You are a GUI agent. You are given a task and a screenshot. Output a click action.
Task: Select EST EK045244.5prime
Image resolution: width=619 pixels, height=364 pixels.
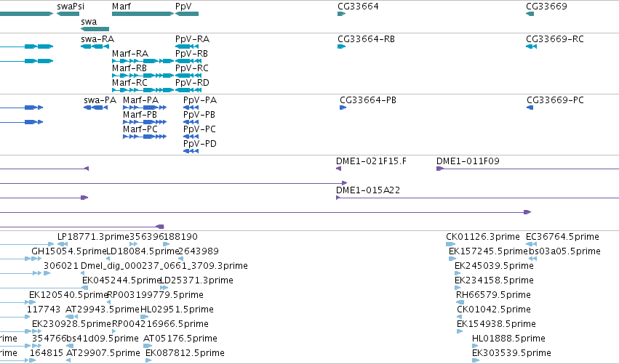(84, 288)
